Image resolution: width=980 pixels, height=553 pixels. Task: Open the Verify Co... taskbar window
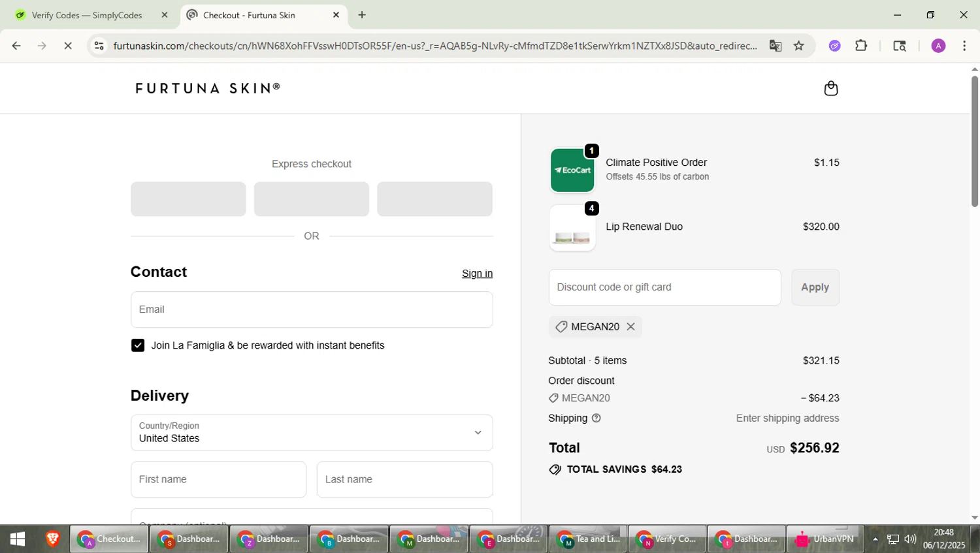pyautogui.click(x=667, y=539)
